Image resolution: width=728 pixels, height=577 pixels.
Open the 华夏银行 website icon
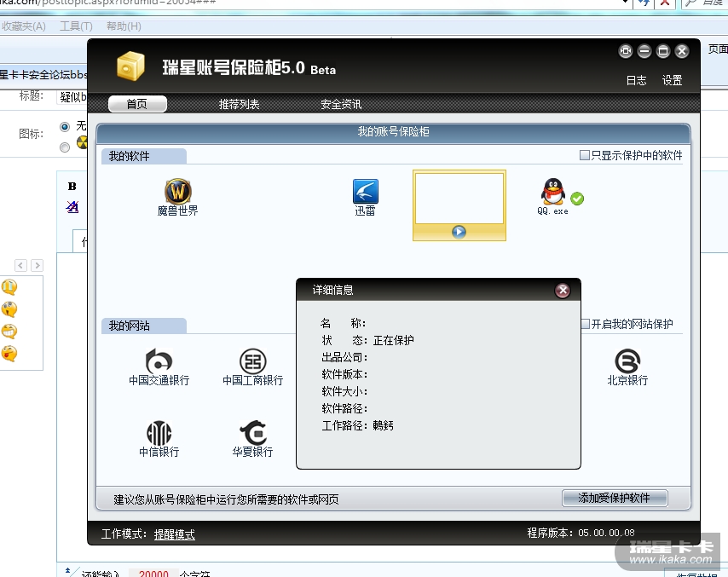click(253, 439)
